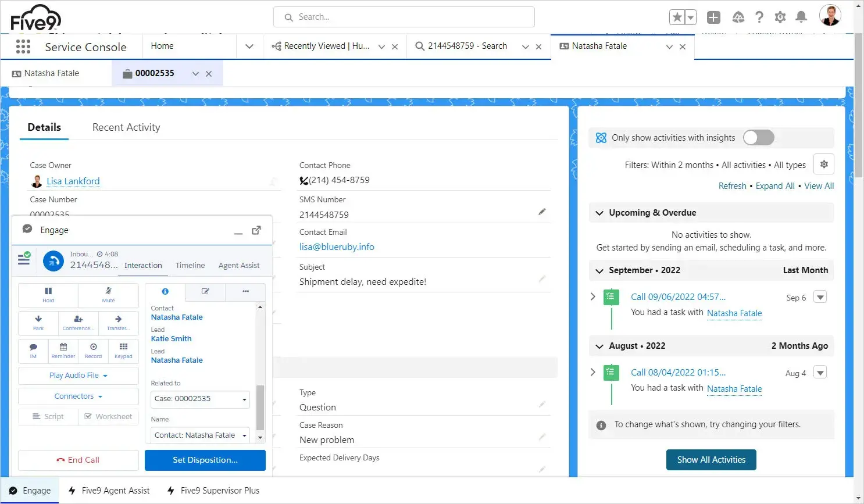
Task: Click Show All Activities
Action: click(711, 459)
